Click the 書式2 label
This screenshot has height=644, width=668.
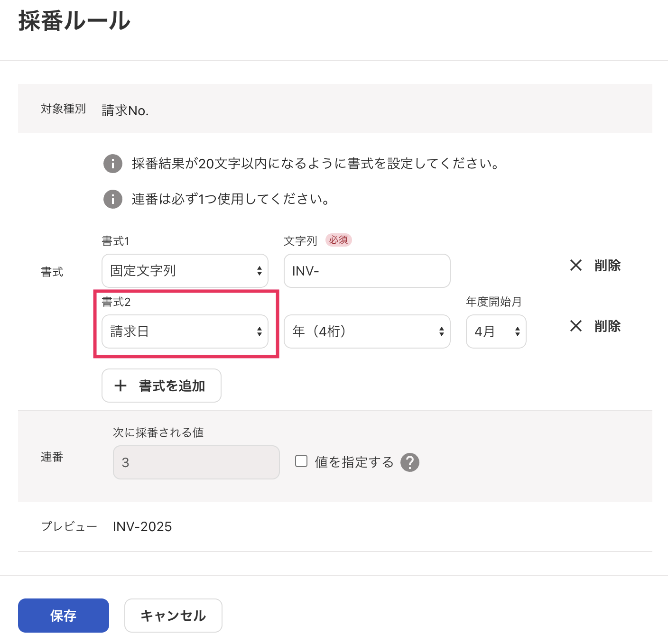116,302
